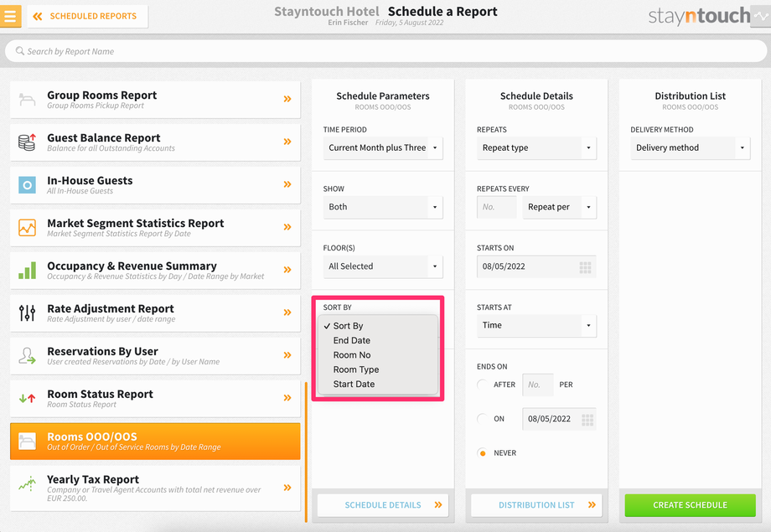
Task: Go back to Scheduled Reports
Action: (x=87, y=16)
